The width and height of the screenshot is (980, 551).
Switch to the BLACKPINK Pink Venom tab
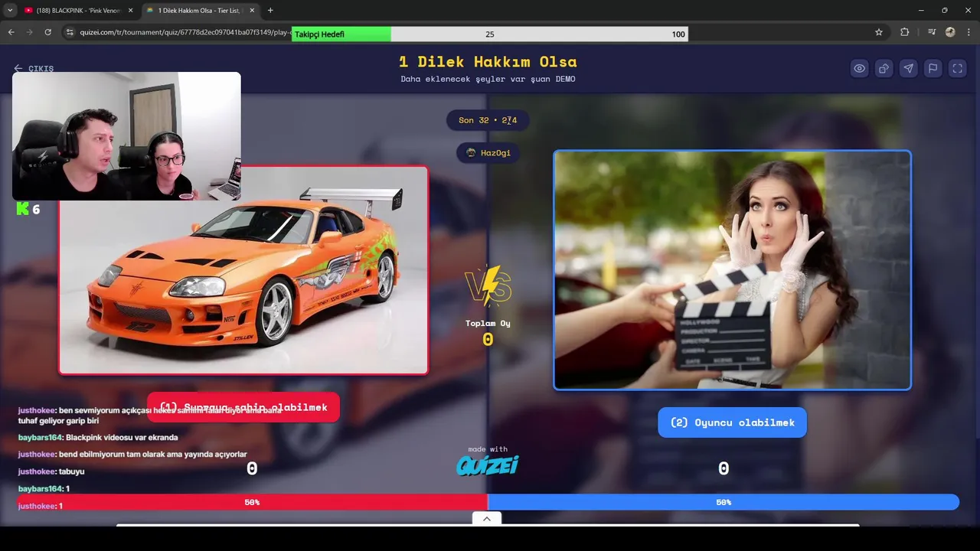pos(78,11)
